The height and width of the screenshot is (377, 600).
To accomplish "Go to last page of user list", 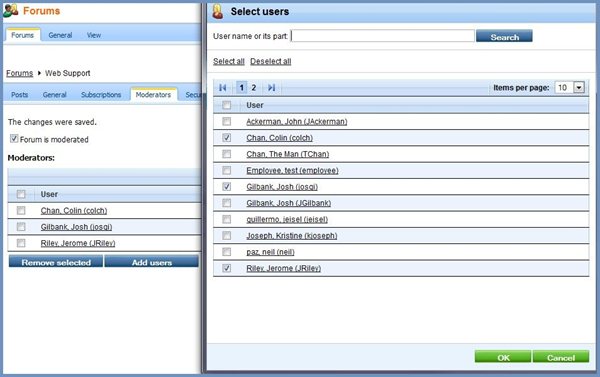I will coord(271,88).
